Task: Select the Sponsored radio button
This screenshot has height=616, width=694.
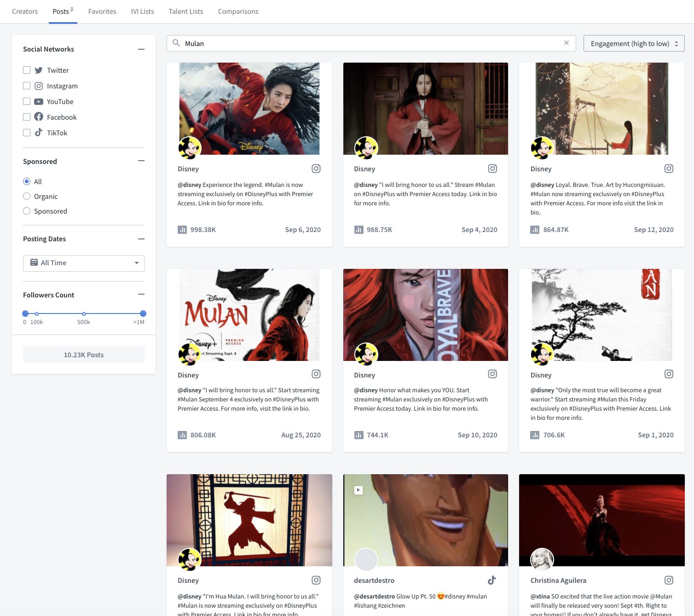Action: point(27,211)
